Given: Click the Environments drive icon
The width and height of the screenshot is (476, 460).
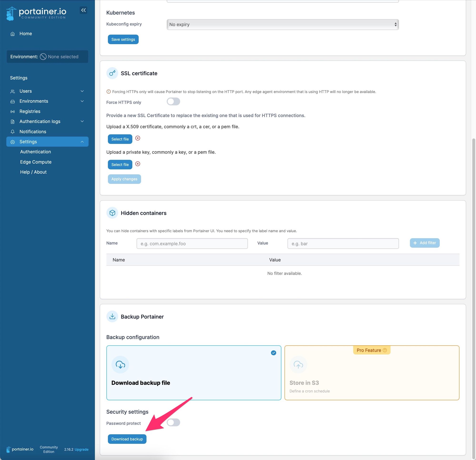Looking at the screenshot, I should [13, 101].
